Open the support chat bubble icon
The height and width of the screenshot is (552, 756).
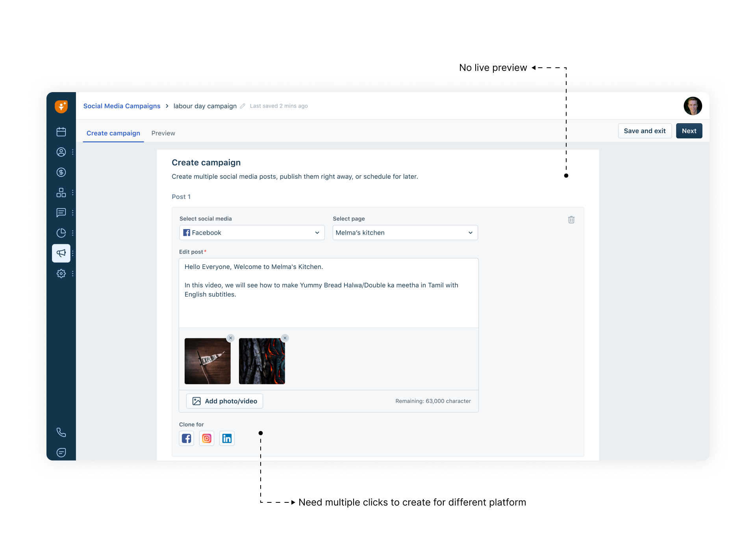click(61, 452)
